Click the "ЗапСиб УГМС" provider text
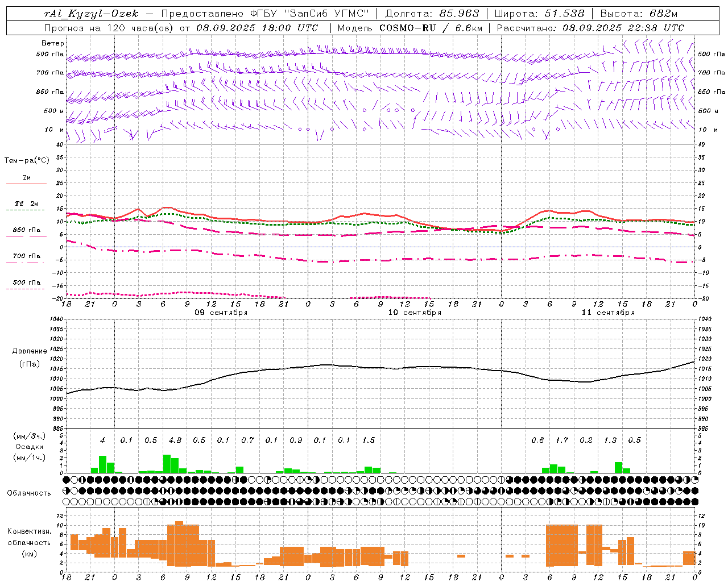This screenshot has height=582, width=728. pyautogui.click(x=326, y=14)
